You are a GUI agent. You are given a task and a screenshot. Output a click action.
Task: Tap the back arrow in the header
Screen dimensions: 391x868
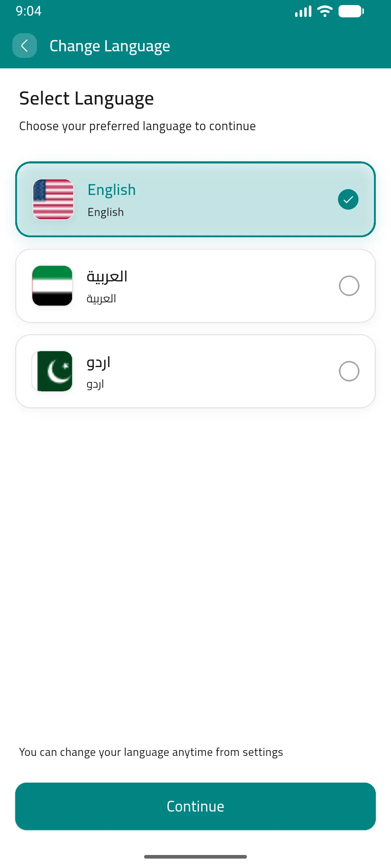coord(24,46)
